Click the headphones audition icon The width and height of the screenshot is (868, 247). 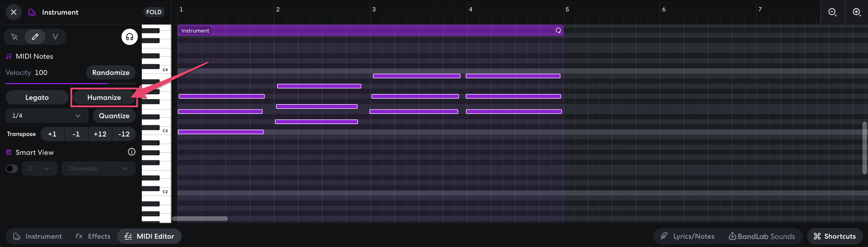(x=129, y=37)
